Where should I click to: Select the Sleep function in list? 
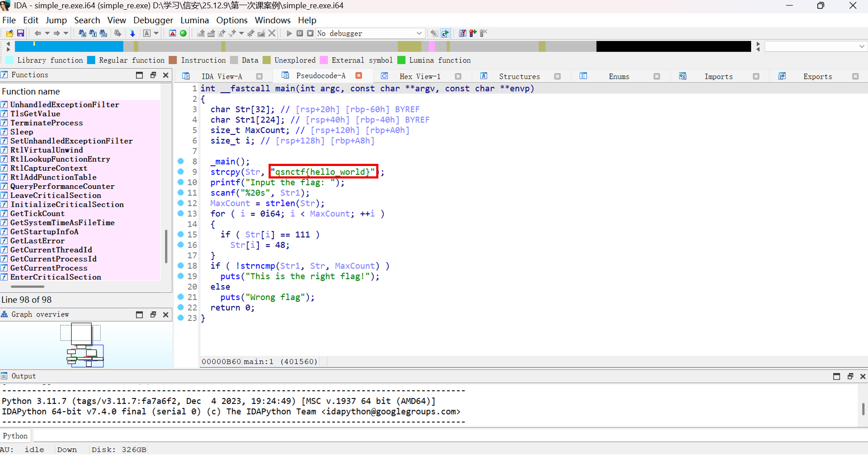click(80, 132)
